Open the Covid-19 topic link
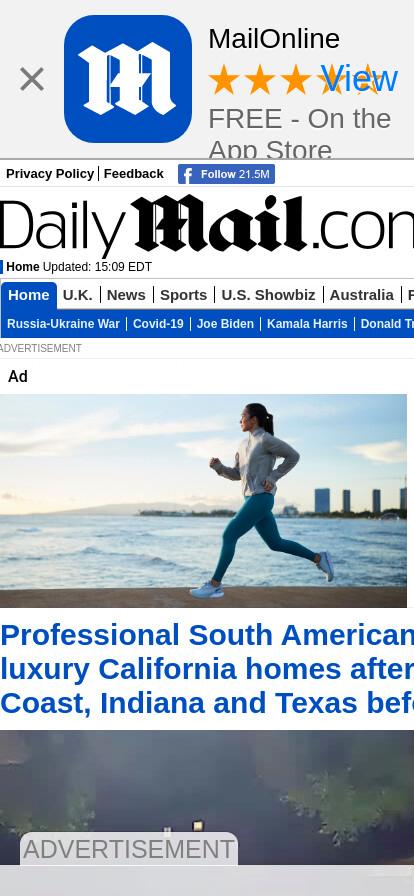The height and width of the screenshot is (896, 414). (158, 324)
